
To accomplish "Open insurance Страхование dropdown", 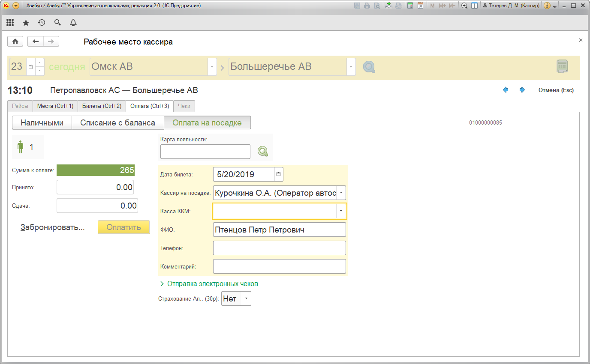I will tap(247, 299).
